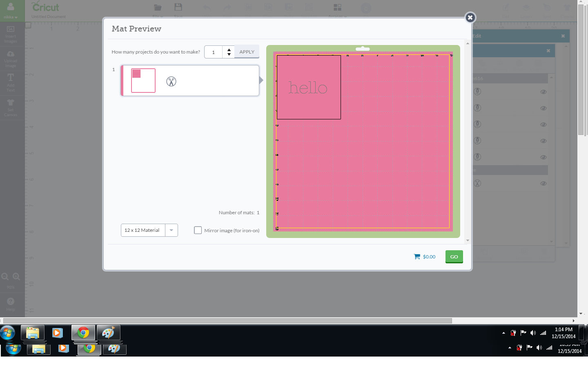Viewport: 588px width, 368px height.
Task: Zoom in using the magnifier icon
Action: (16, 276)
